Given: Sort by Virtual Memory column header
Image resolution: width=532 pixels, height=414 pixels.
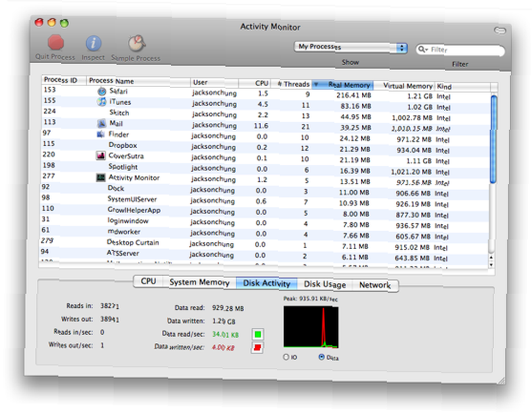Looking at the screenshot, I should (404, 86).
